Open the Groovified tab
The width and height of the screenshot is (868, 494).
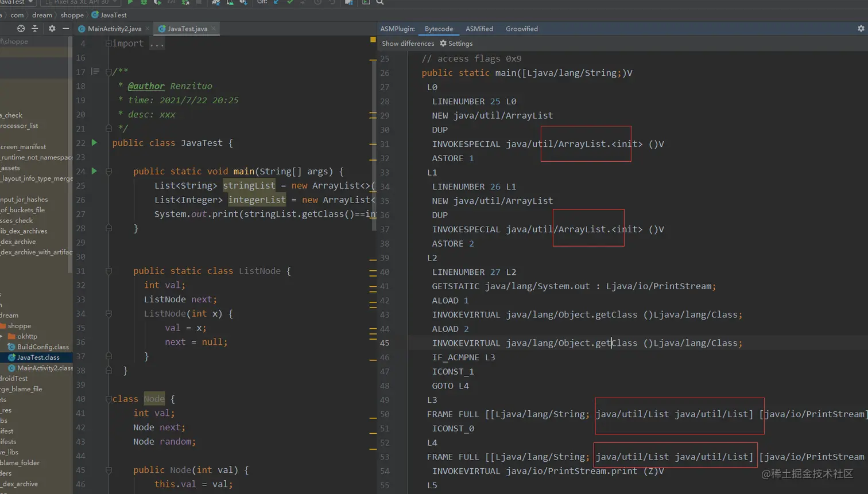[522, 29]
